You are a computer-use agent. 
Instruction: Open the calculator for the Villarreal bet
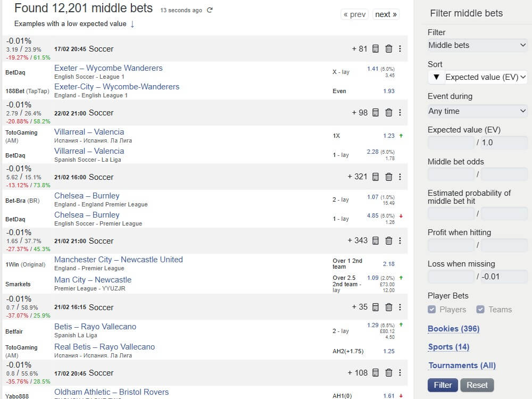coord(375,113)
